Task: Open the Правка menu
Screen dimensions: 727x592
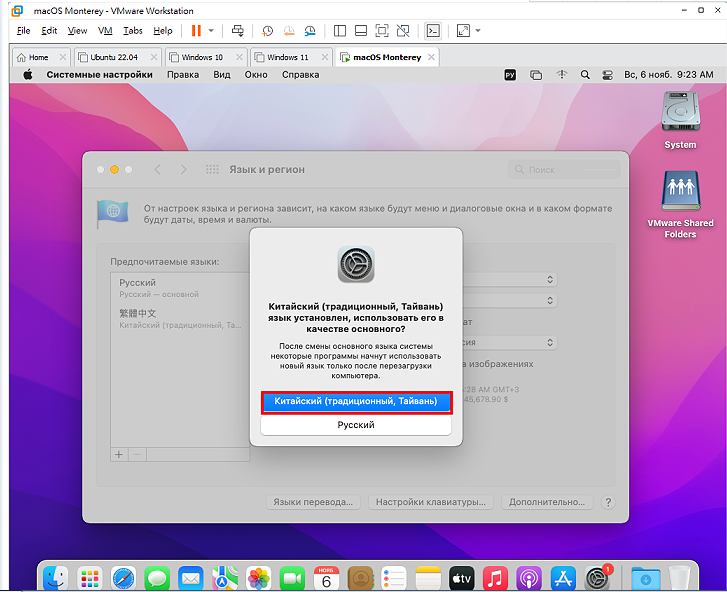Action: 183,75
